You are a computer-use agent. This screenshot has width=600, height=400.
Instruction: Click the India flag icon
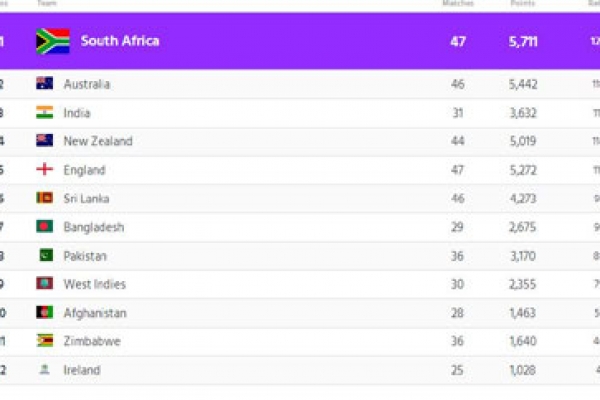45,113
